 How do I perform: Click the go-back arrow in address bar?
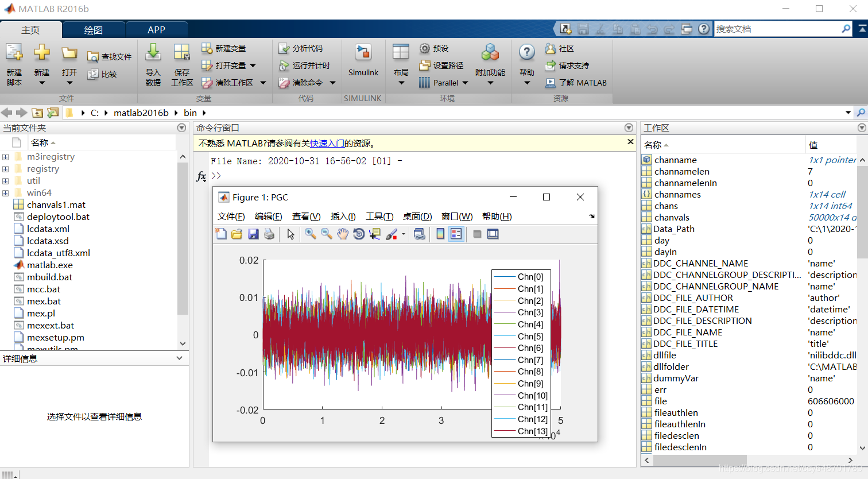pos(7,113)
